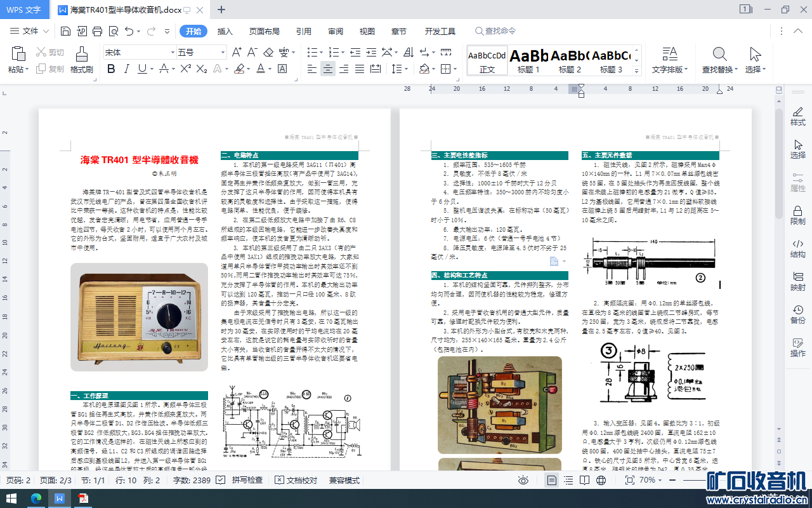Open a new document tab with plus
812x508 pixels.
pyautogui.click(x=221, y=10)
